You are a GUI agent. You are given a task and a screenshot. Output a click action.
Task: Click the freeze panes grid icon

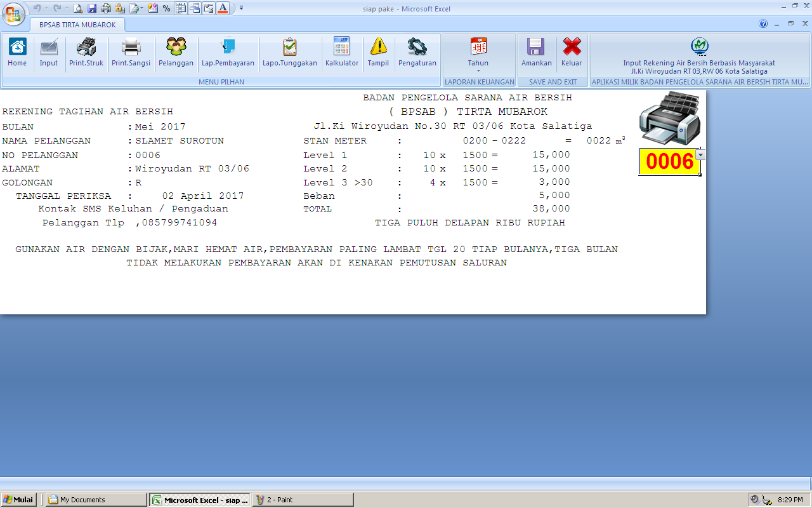tap(180, 8)
